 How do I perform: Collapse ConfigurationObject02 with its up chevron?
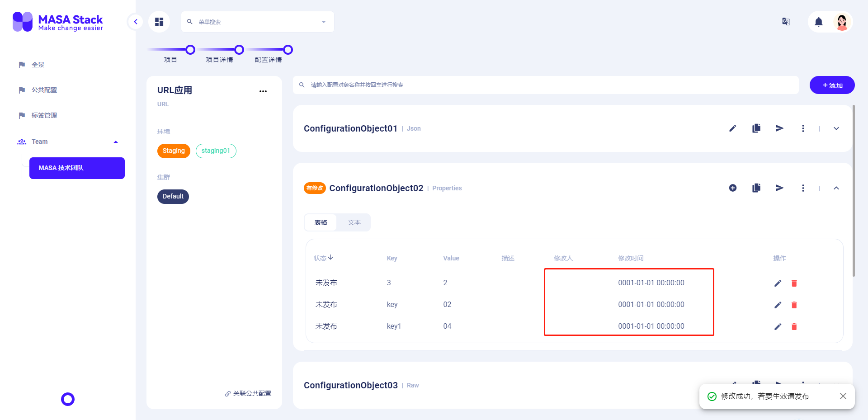coord(836,188)
